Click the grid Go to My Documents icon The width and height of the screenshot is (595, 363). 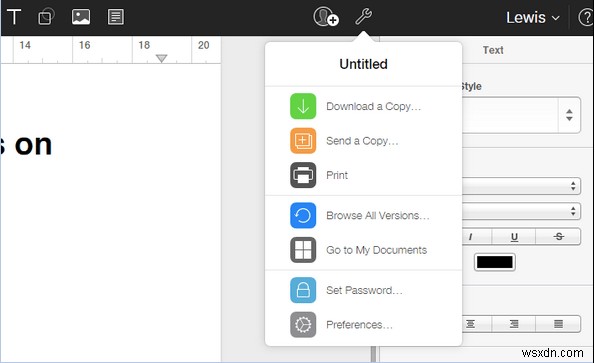[303, 250]
